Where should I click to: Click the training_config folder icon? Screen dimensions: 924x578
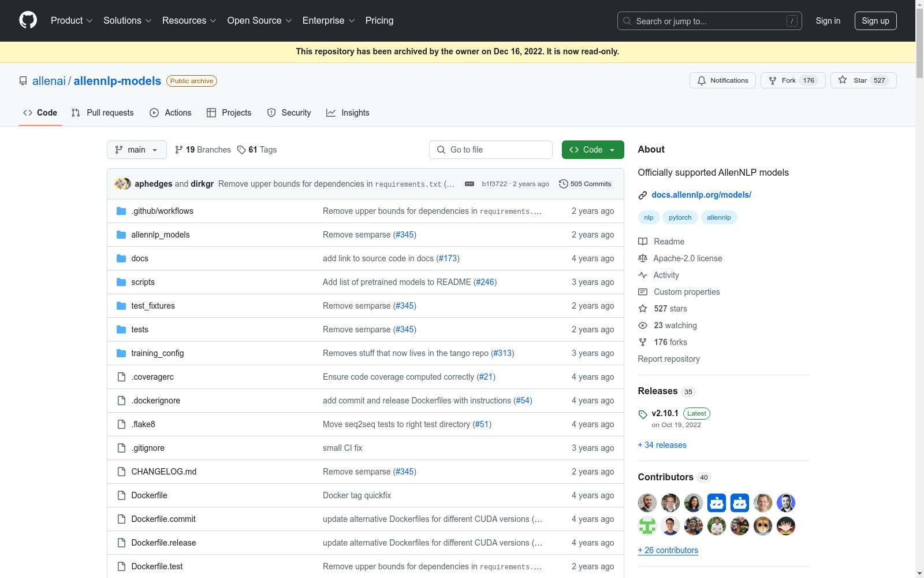pos(121,353)
